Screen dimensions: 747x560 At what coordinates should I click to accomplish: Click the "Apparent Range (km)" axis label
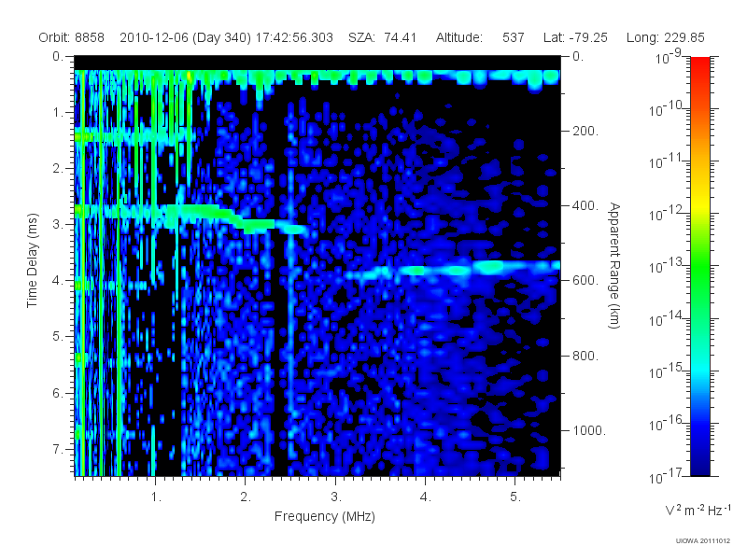614,265
